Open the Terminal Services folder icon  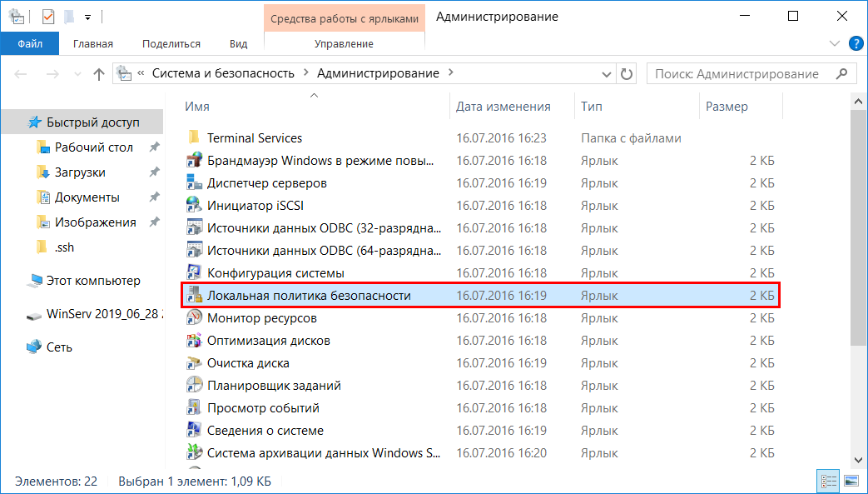[194, 138]
